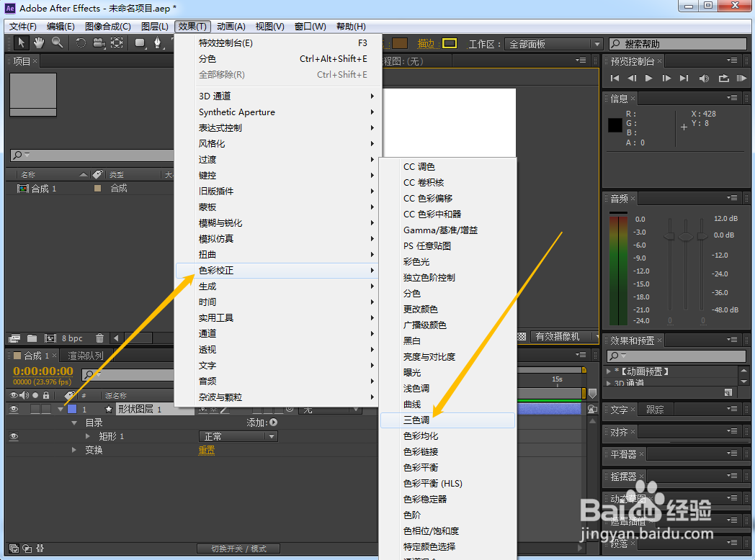Collapse the 目录 group
Image resolution: width=755 pixels, height=560 pixels.
[x=74, y=423]
